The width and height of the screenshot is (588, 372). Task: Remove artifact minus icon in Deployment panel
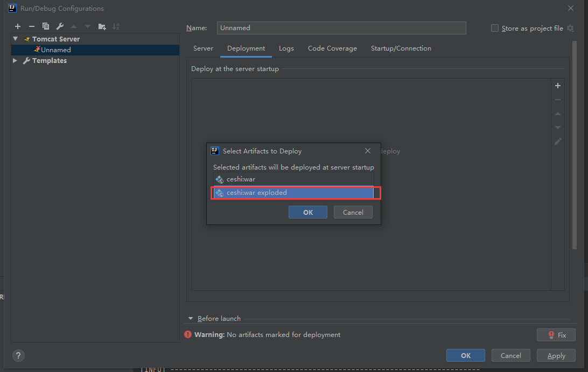tap(558, 100)
